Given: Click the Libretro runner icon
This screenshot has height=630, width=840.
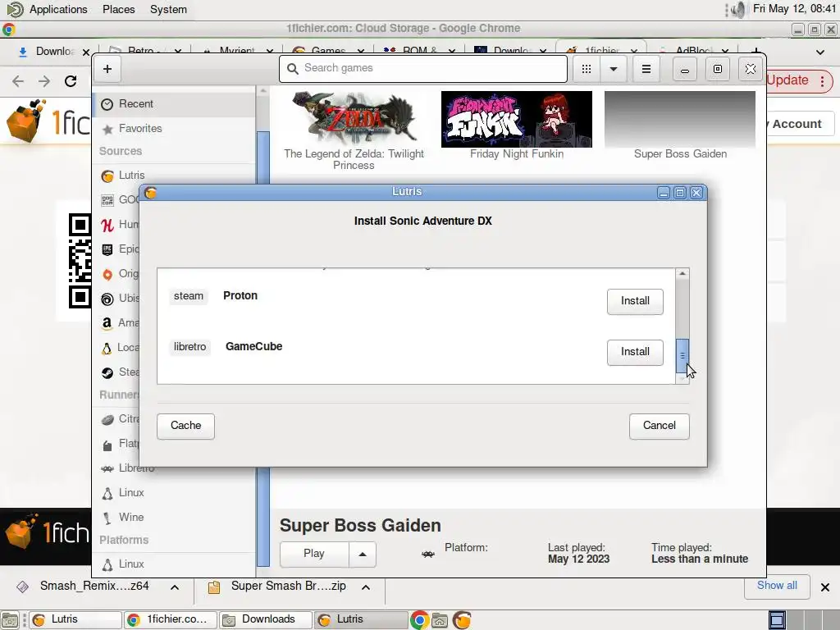Looking at the screenshot, I should coord(107,468).
